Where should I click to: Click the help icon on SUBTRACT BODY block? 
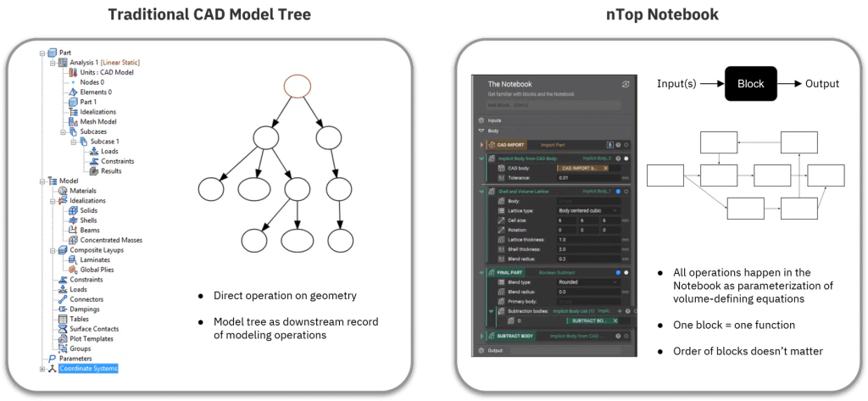click(618, 337)
